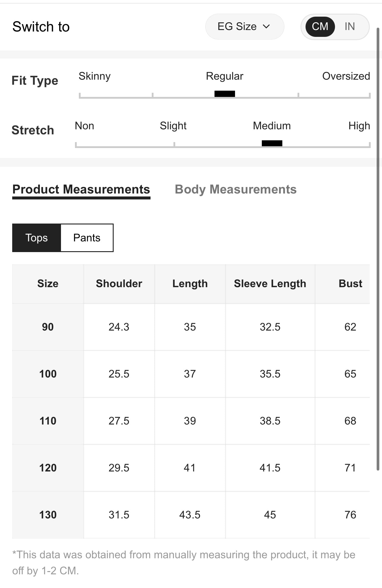Click the Fit Type Regular marker
382x588 pixels.
(225, 94)
